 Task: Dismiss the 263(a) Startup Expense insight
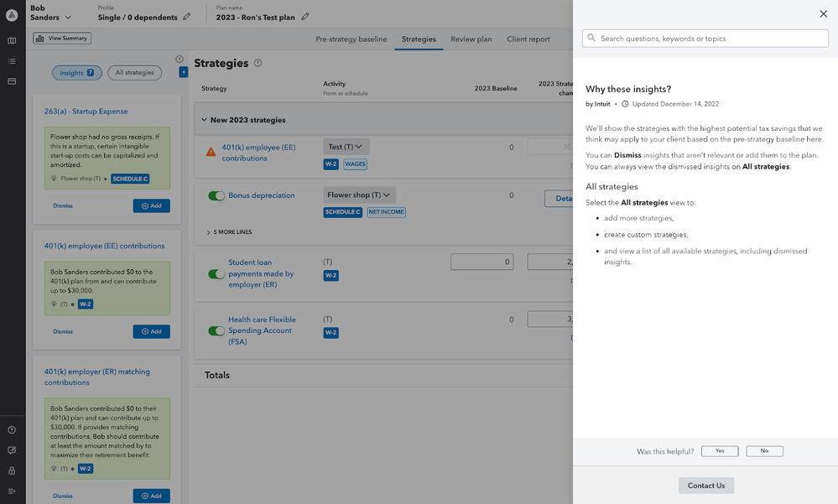click(63, 205)
